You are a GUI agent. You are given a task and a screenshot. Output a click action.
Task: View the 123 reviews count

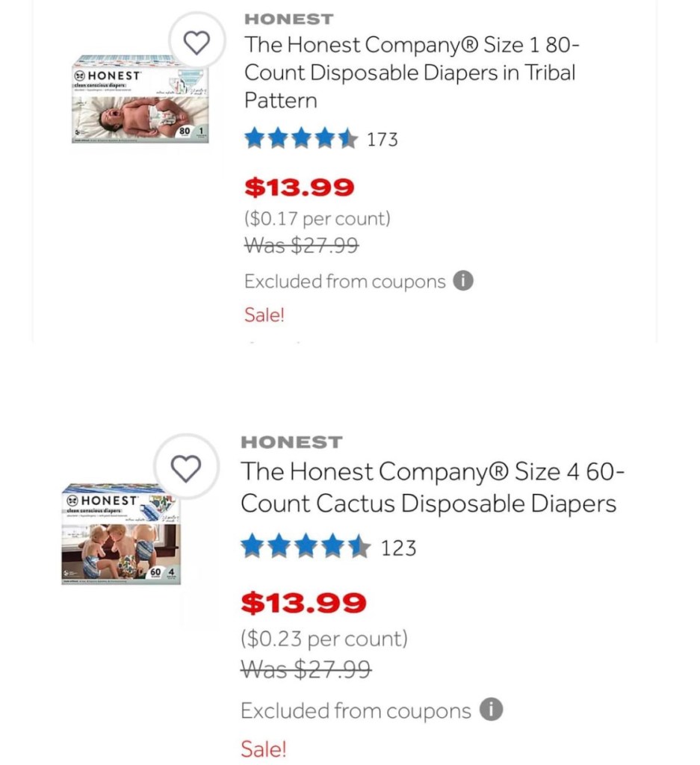coord(398,548)
